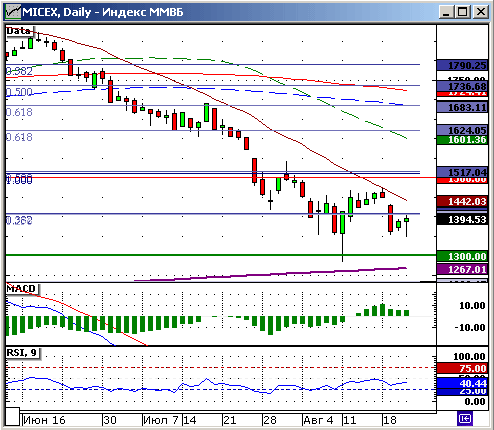The height and width of the screenshot is (430, 494).
Task: Click the 1736.68 price label
Action: coord(462,86)
